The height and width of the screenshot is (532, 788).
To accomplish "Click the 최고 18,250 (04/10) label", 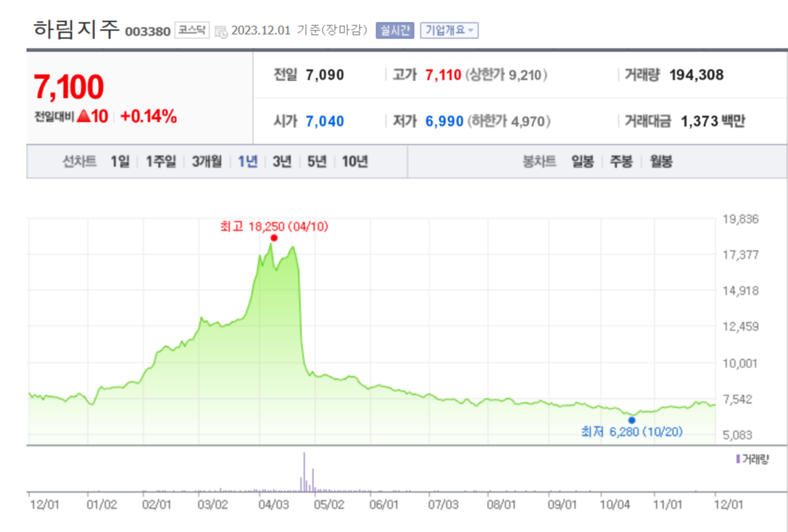I will click(x=275, y=227).
